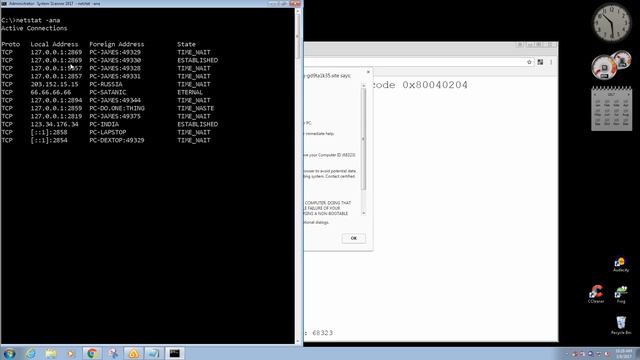The image size is (640, 360).
Task: Click the taskbar icon left of command prompt
Action: 154,353
